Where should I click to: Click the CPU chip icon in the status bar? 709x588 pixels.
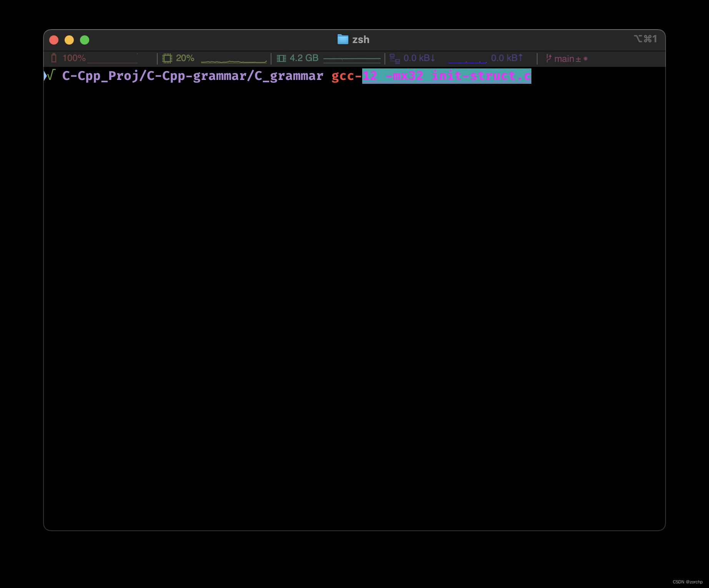coord(167,58)
